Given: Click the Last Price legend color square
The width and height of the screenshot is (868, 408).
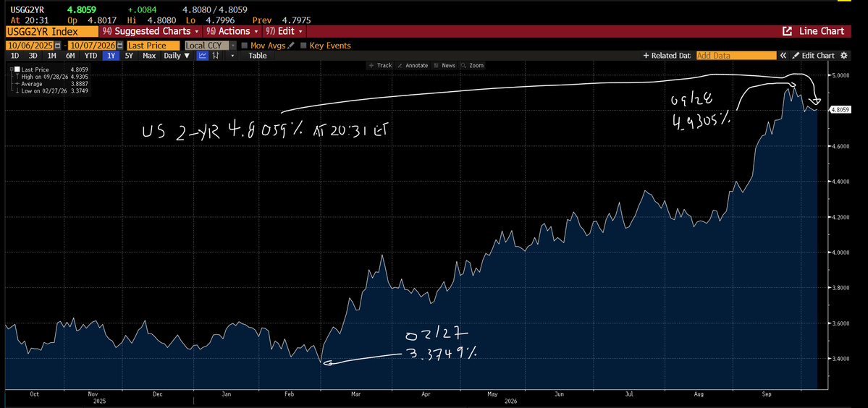Looking at the screenshot, I should [x=17, y=69].
